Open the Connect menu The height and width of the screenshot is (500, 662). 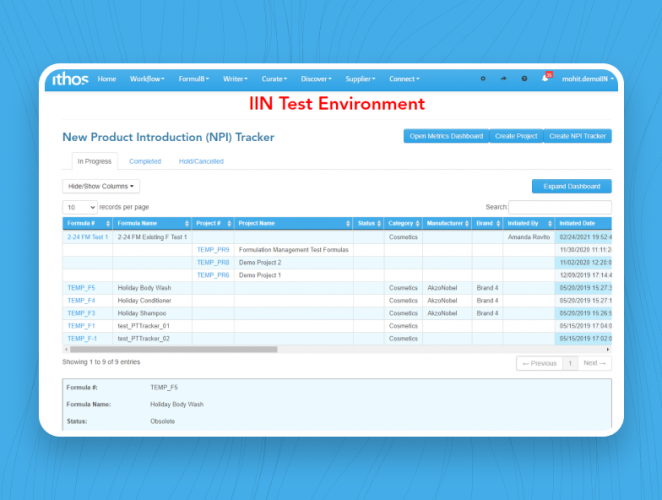point(404,79)
